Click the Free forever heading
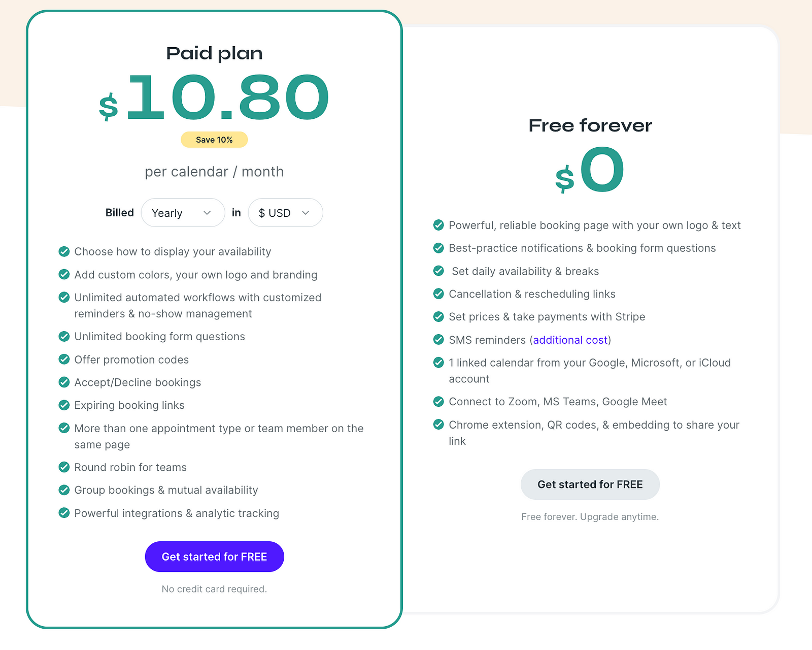The width and height of the screenshot is (812, 650). tap(590, 125)
